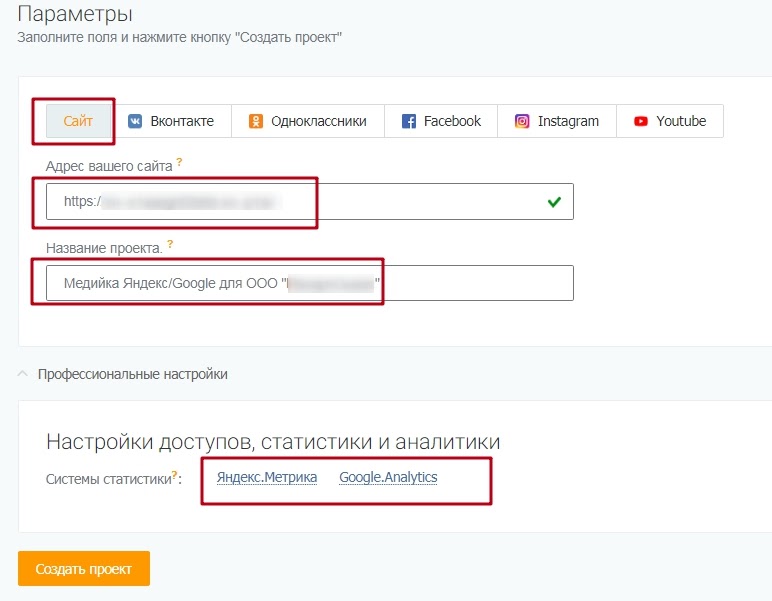Open the Яндекс.Метрика link
The width and height of the screenshot is (772, 601).
(x=267, y=477)
